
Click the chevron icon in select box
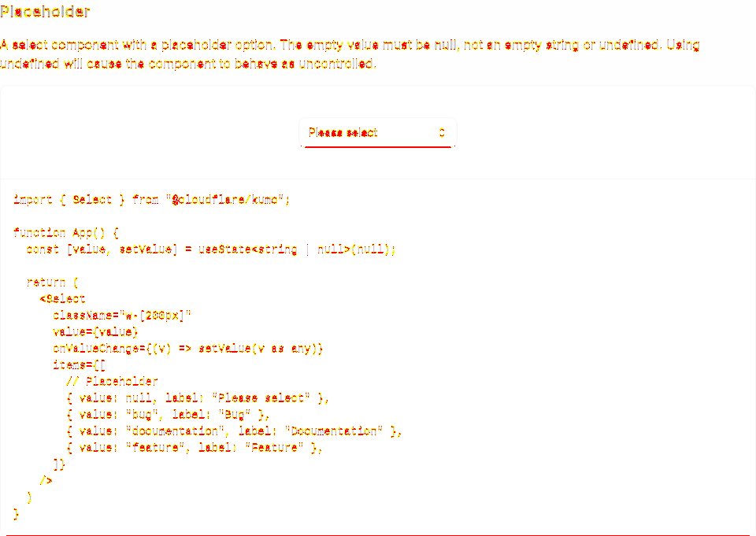tap(442, 132)
